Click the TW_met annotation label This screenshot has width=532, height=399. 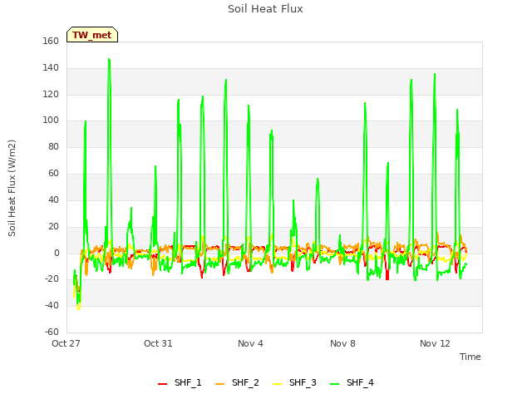pos(92,35)
